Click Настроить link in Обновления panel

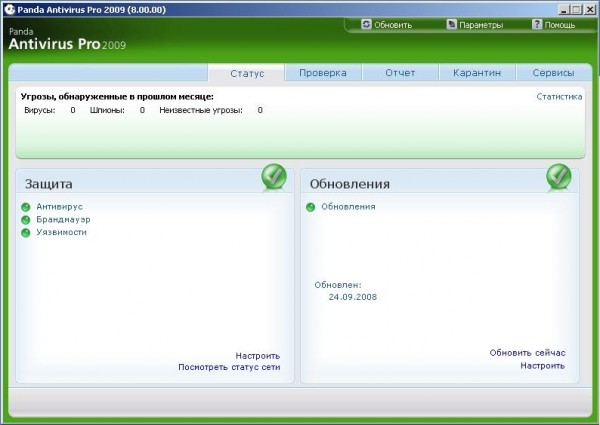[x=542, y=366]
